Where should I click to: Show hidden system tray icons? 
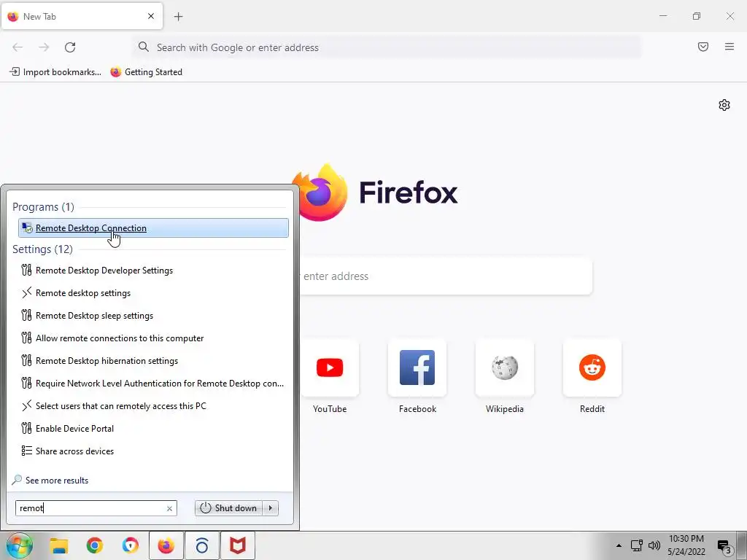pyautogui.click(x=619, y=545)
